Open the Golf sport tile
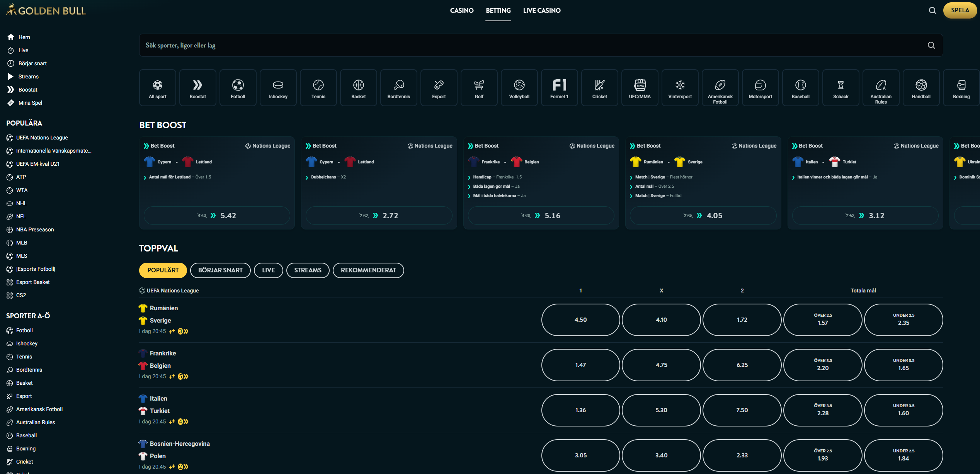Screen dimensions: 980x474 point(479,88)
